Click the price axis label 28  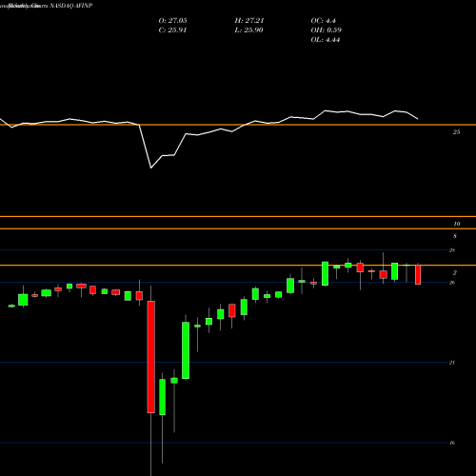point(452,250)
